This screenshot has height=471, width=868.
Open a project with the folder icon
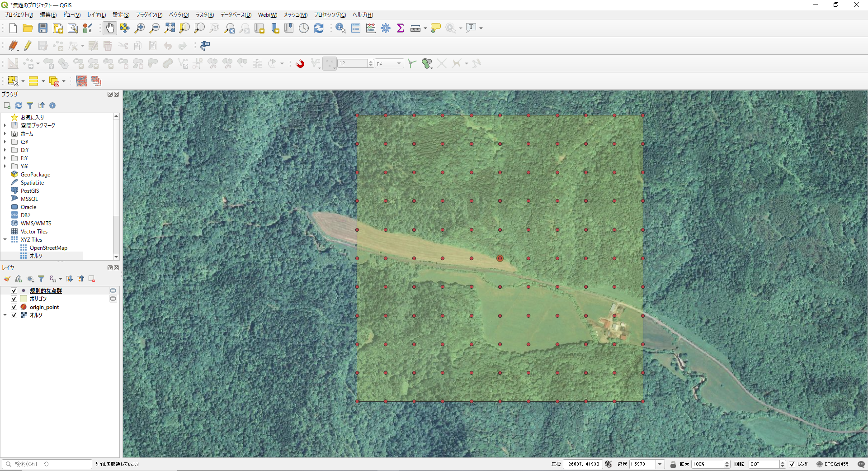click(28, 28)
